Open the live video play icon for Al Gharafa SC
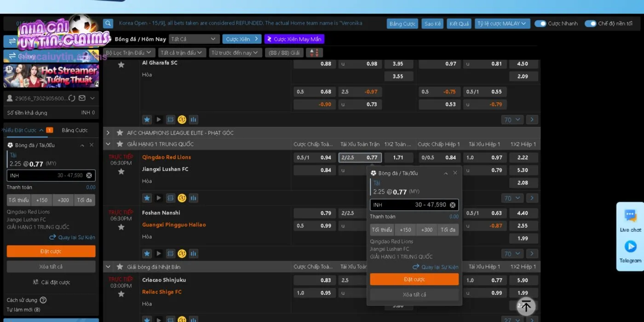Viewport: 644px width, 322px height. coord(159,119)
